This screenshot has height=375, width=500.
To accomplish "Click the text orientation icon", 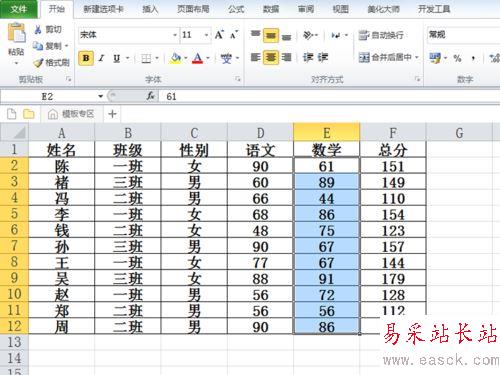I will pyautogui.click(x=308, y=35).
